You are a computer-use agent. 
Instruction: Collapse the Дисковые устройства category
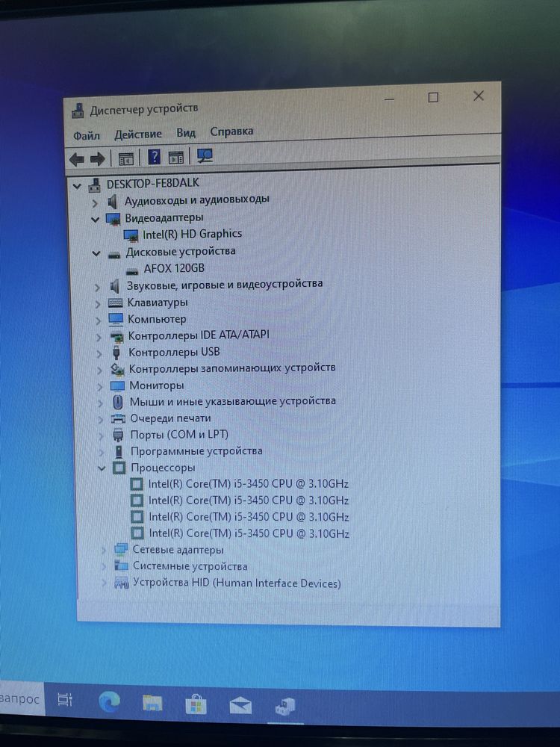click(96, 254)
